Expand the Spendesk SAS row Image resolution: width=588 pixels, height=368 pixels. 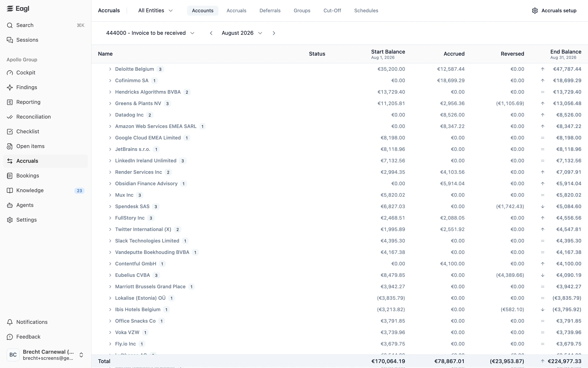(110, 206)
